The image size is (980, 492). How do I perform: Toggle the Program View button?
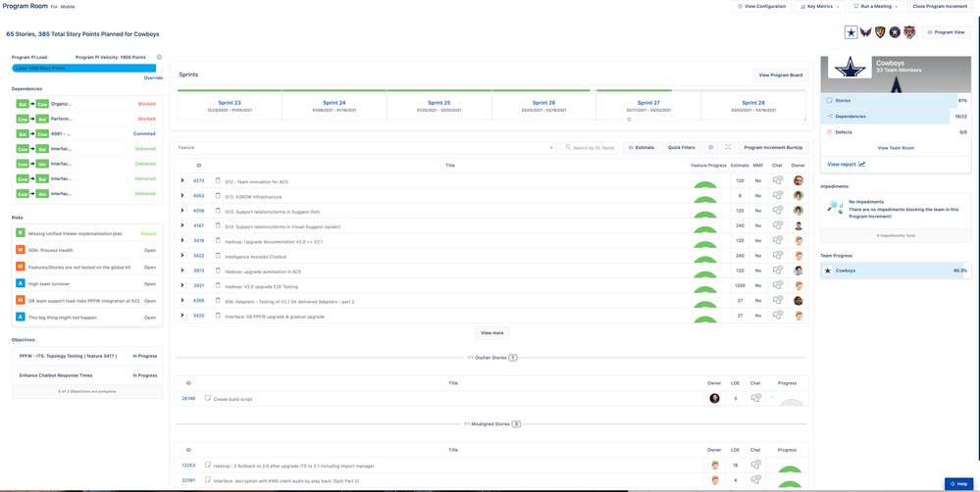[x=946, y=32]
